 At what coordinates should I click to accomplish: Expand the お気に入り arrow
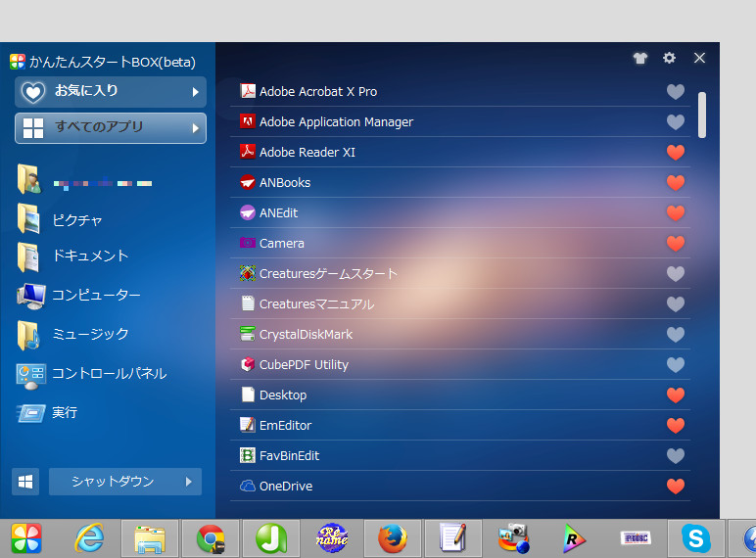(x=195, y=92)
